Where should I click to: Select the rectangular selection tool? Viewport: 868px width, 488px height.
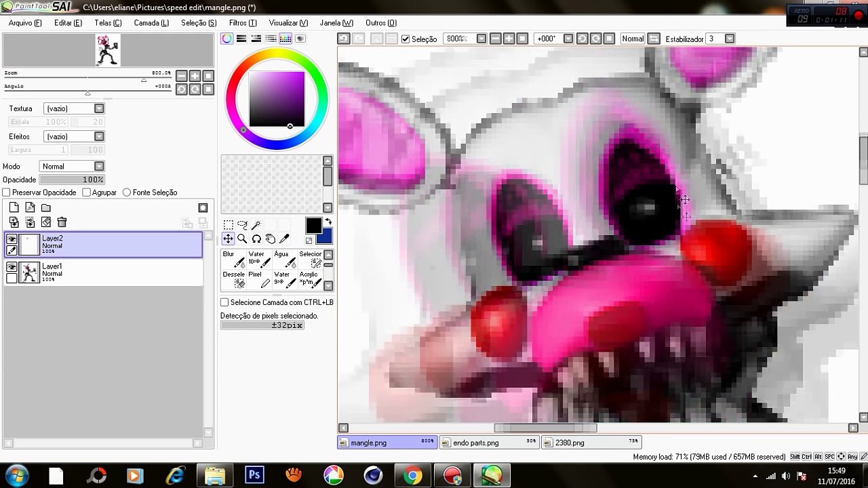click(228, 225)
